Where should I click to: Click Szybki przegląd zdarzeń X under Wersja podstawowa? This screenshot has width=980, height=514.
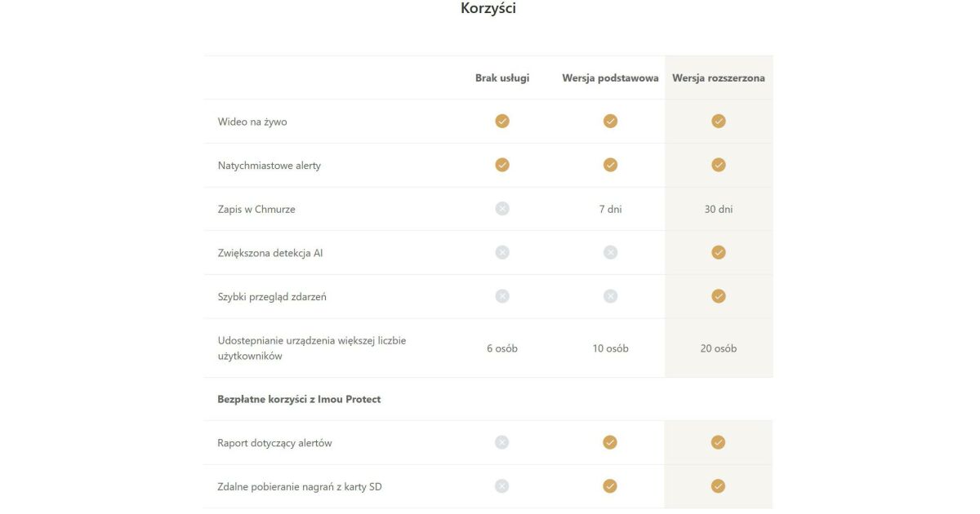click(x=610, y=296)
